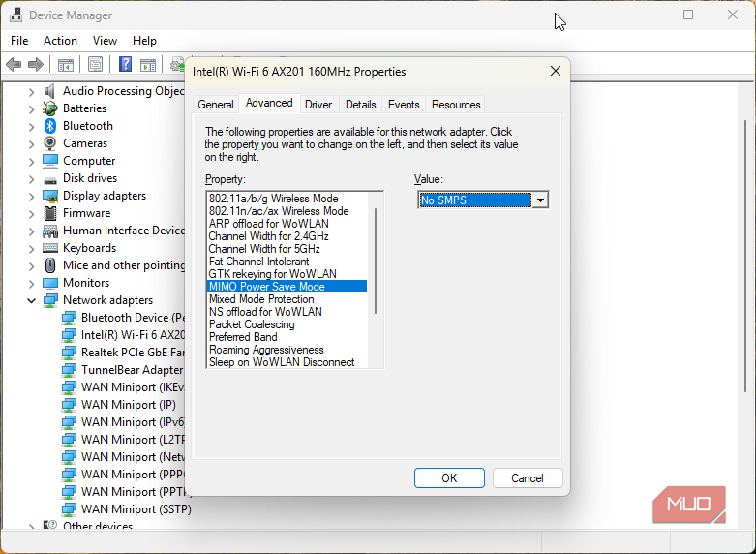Click the Batteries category icon
Viewport: 756px width, 554px height.
coord(50,108)
